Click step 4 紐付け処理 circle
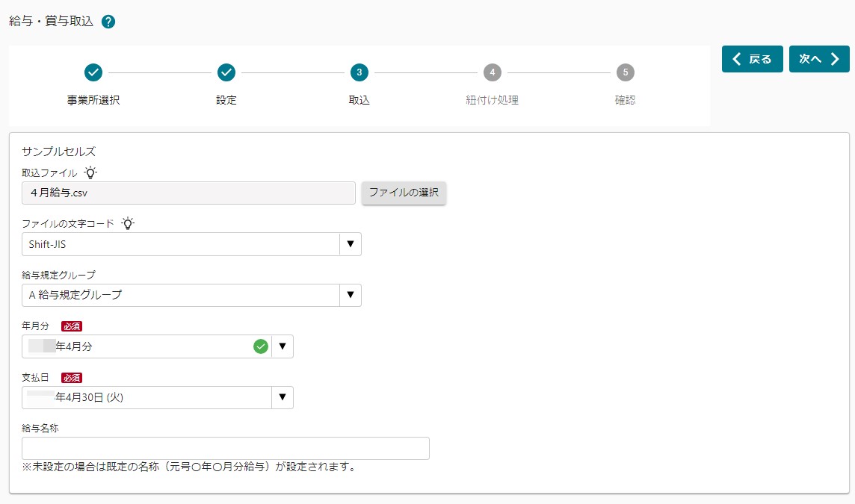This screenshot has width=855, height=504. tap(492, 72)
